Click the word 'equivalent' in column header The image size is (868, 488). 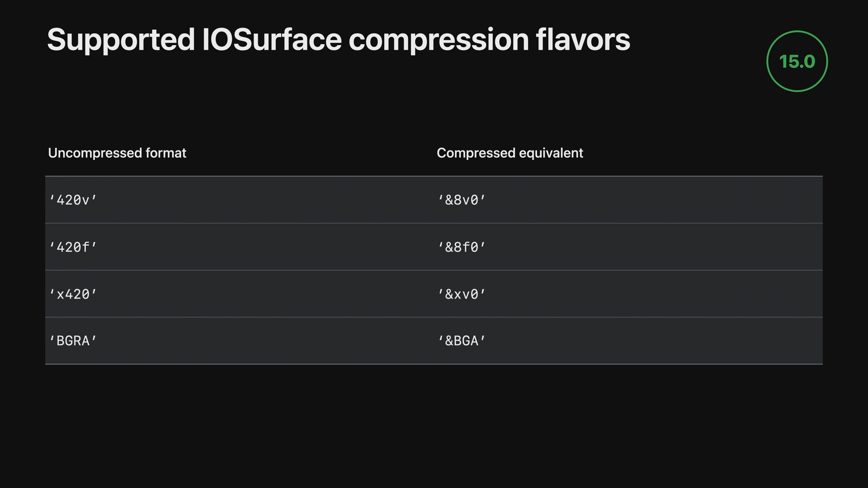[551, 153]
